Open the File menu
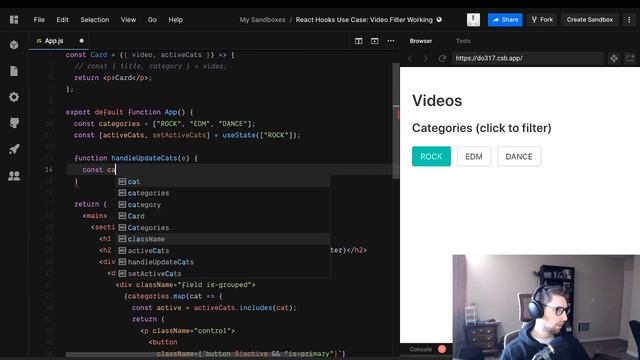Image resolution: width=640 pixels, height=360 pixels. click(x=39, y=20)
